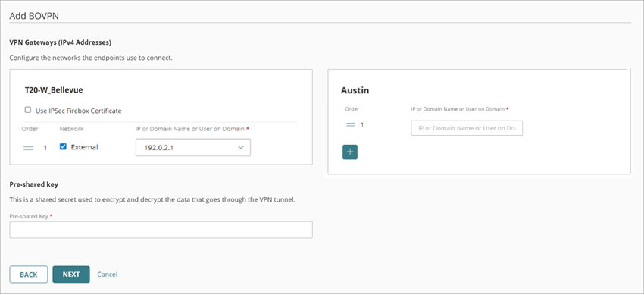The image size is (644, 295).
Task: Click the Configure the networks description text
Action: [91, 58]
